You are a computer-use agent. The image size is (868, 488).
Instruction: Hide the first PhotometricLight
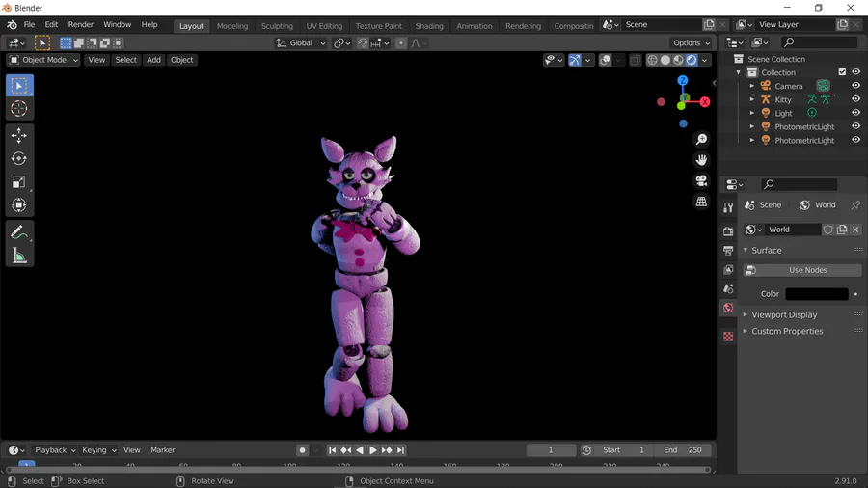(855, 126)
